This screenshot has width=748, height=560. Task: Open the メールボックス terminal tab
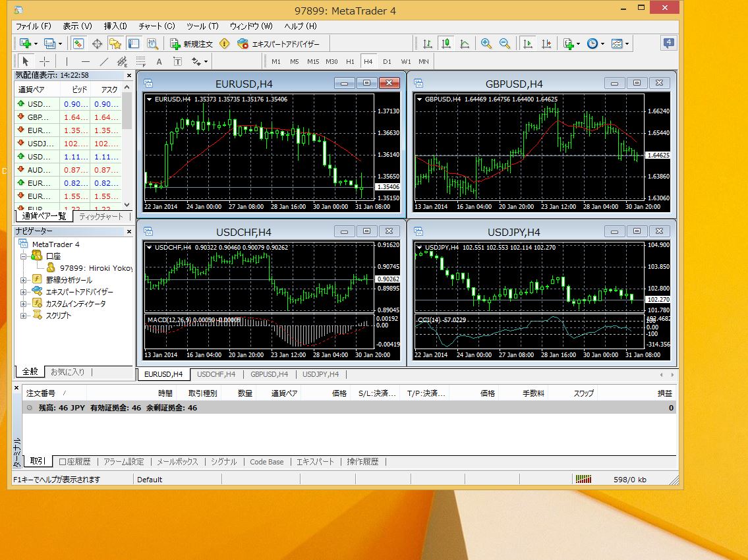(177, 462)
